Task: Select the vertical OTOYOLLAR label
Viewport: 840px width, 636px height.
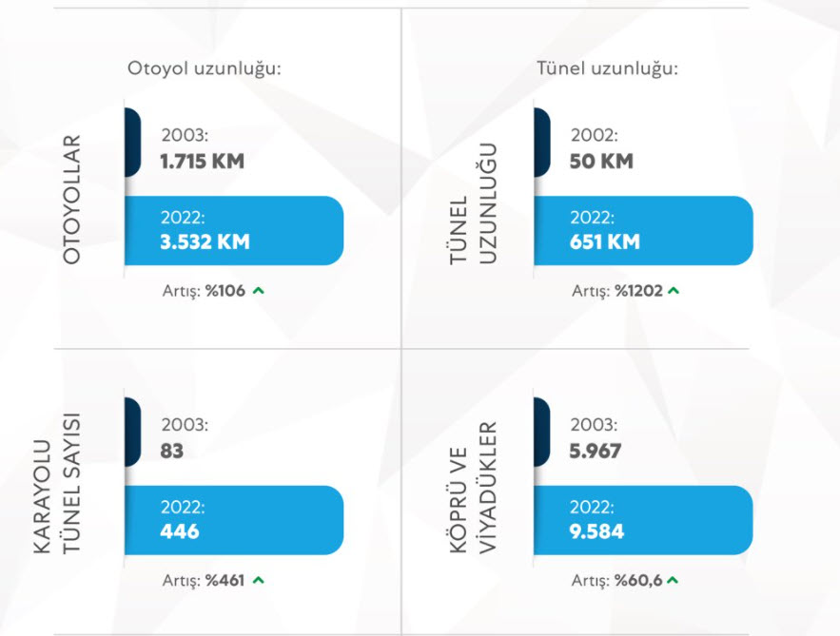Action: coord(72,200)
